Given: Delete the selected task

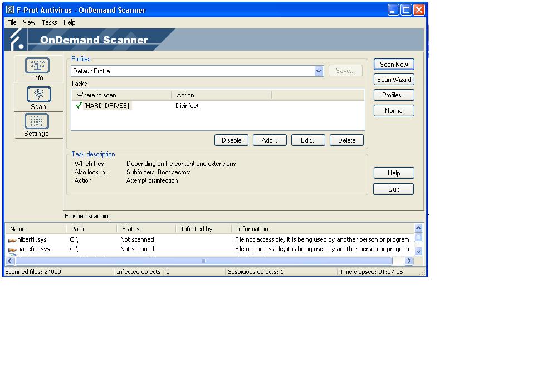Looking at the screenshot, I should (346, 140).
